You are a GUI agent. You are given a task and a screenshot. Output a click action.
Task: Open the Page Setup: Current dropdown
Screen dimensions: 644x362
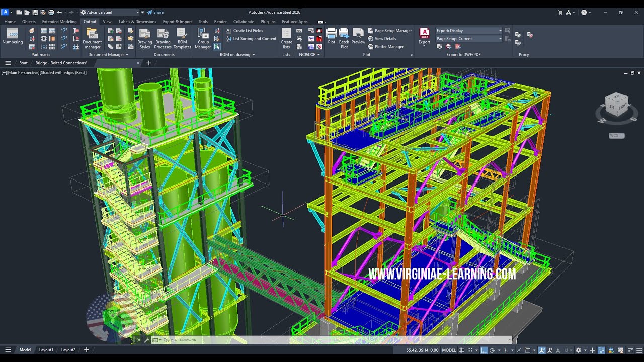pos(469,39)
